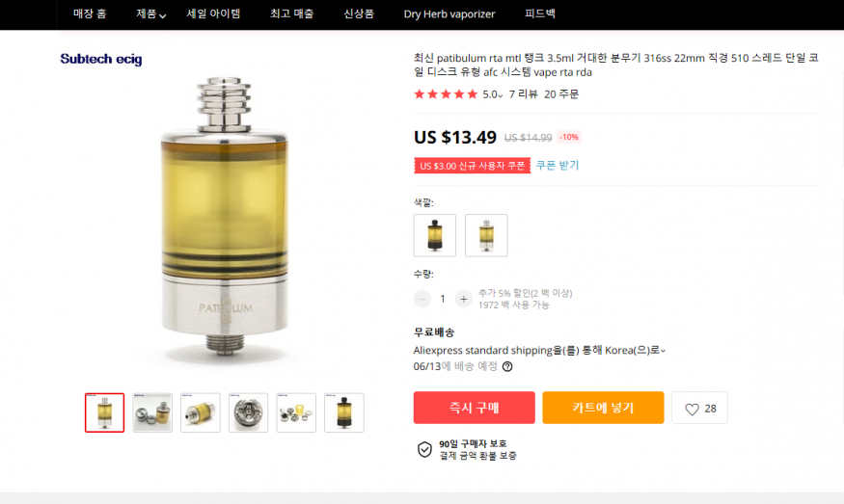Click the heart wishlist icon with 28
Image resolution: width=844 pixels, height=504 pixels.
pos(699,409)
